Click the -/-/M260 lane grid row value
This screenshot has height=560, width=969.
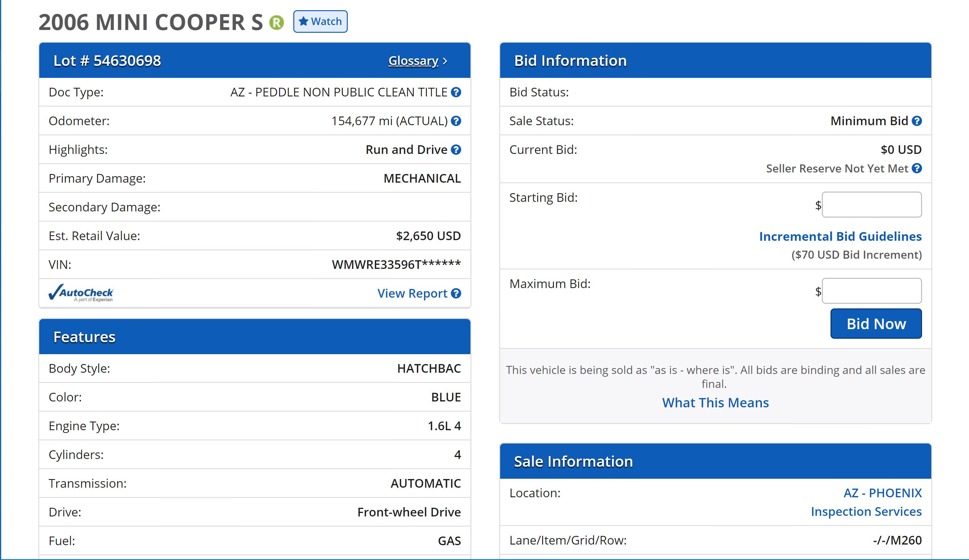pos(897,541)
